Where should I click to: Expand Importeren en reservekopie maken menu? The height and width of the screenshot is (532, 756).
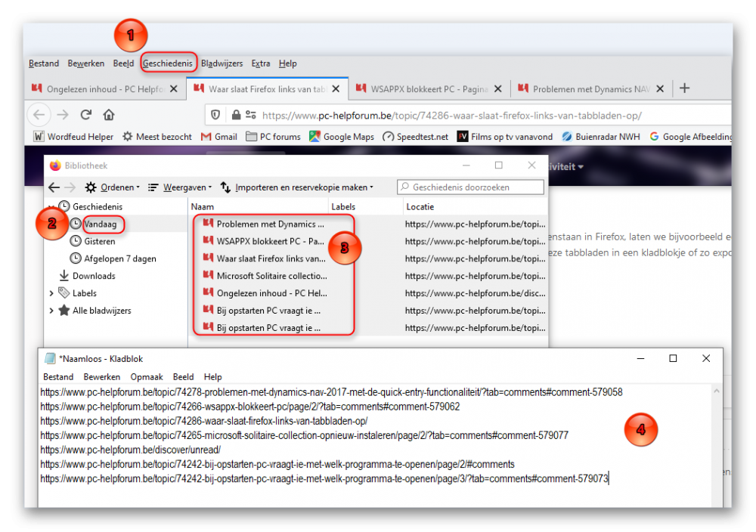pos(297,187)
